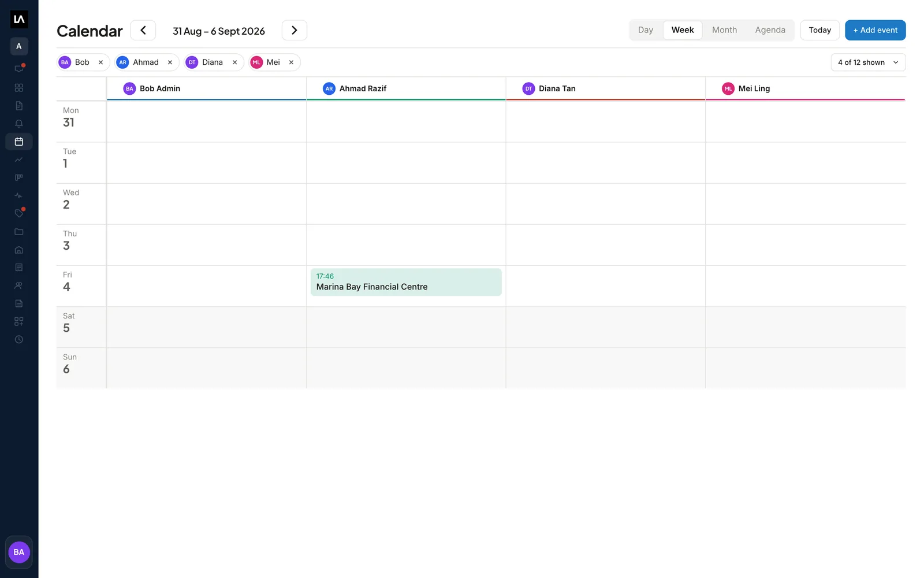Select the Fri 4 day label
This screenshot has height=578, width=924.
coord(67,282)
